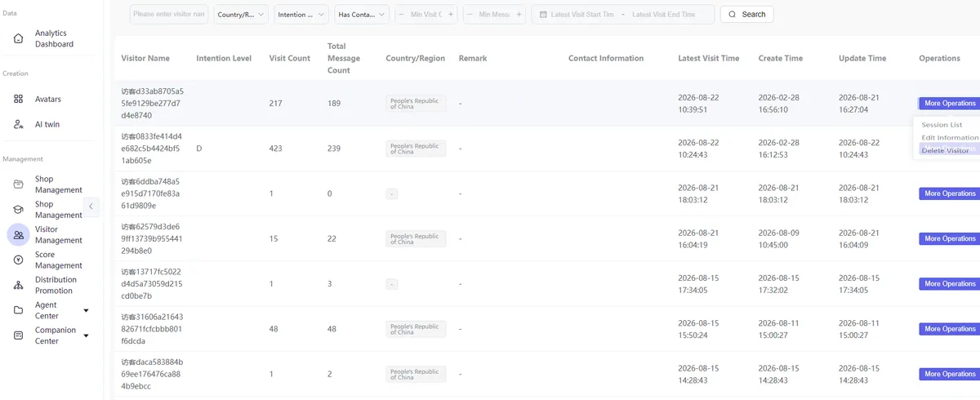Viewport: 980px width, 400px height.
Task: Click More Operations for visitor 62579d3de6
Action: pos(948,239)
